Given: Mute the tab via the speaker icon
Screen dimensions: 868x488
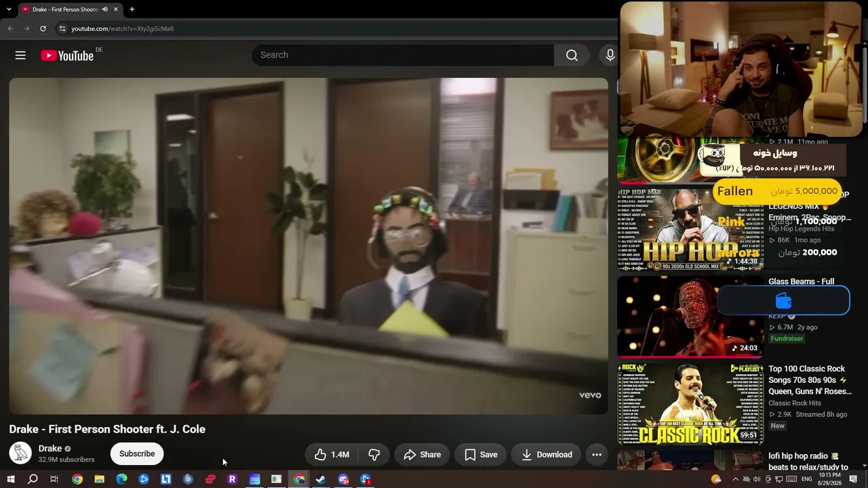Looking at the screenshot, I should 104,9.
